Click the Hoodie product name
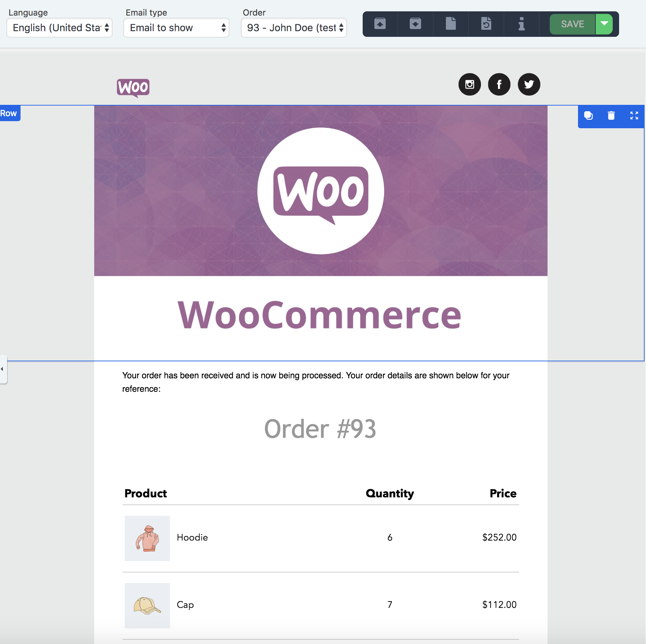Screen dimensions: 646x644 click(x=192, y=537)
